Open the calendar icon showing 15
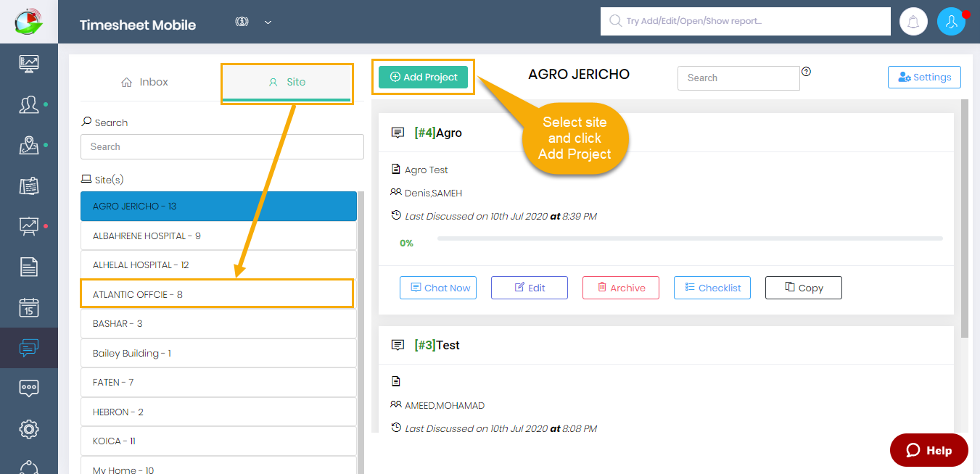The image size is (980, 474). tap(29, 307)
